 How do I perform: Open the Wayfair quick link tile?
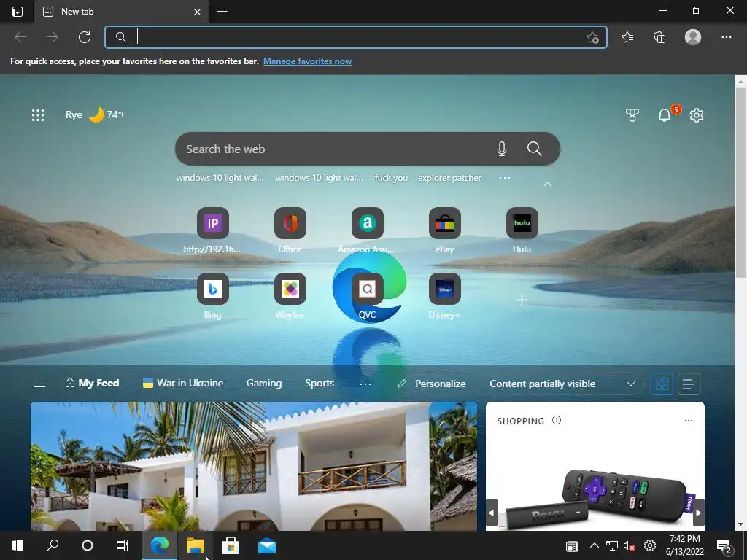click(x=290, y=296)
